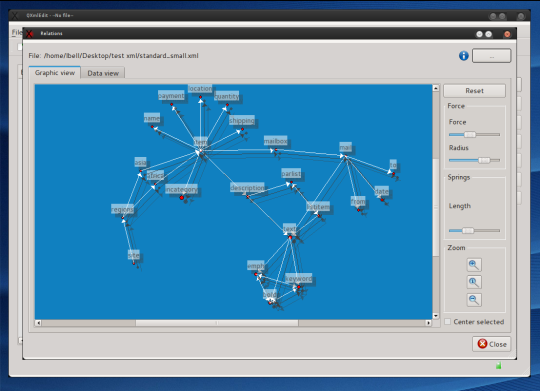This screenshot has height=391, width=540.
Task: Click the browse file button
Action: point(491,56)
